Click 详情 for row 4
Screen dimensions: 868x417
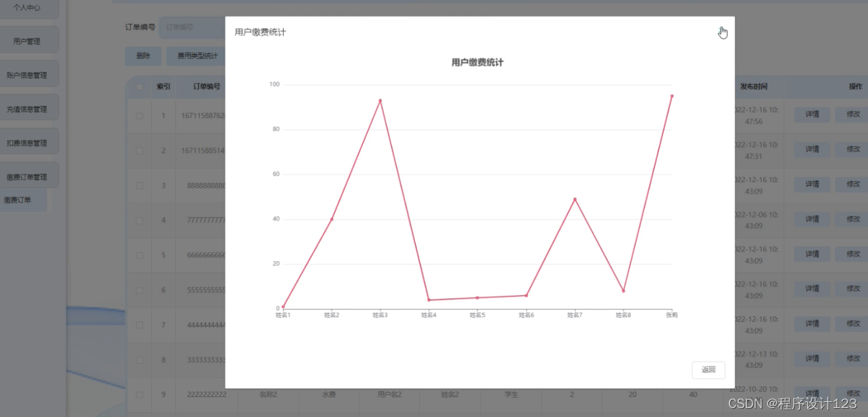click(812, 219)
